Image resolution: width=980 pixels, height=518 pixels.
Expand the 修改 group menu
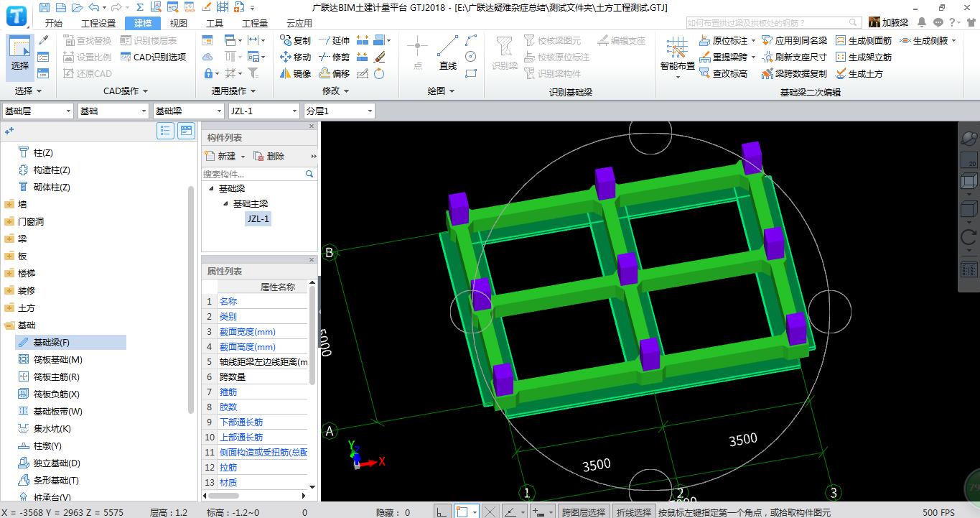click(x=335, y=91)
